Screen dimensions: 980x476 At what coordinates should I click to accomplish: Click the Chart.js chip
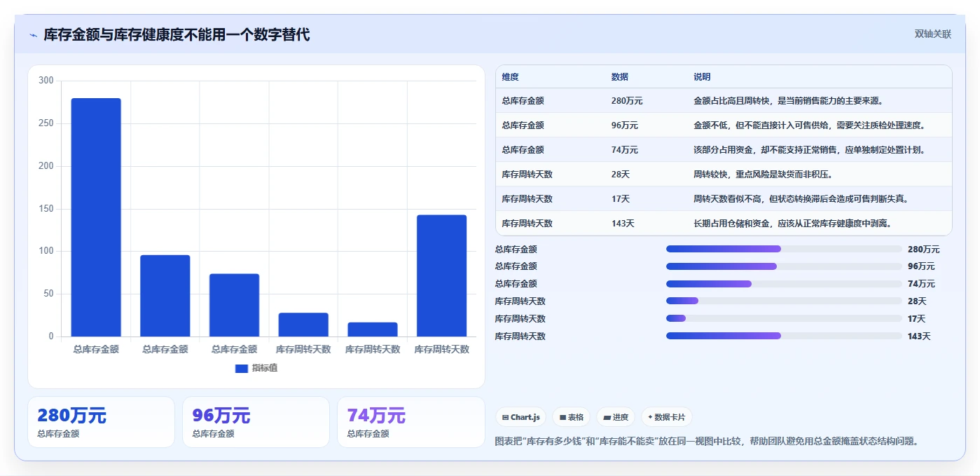point(520,417)
